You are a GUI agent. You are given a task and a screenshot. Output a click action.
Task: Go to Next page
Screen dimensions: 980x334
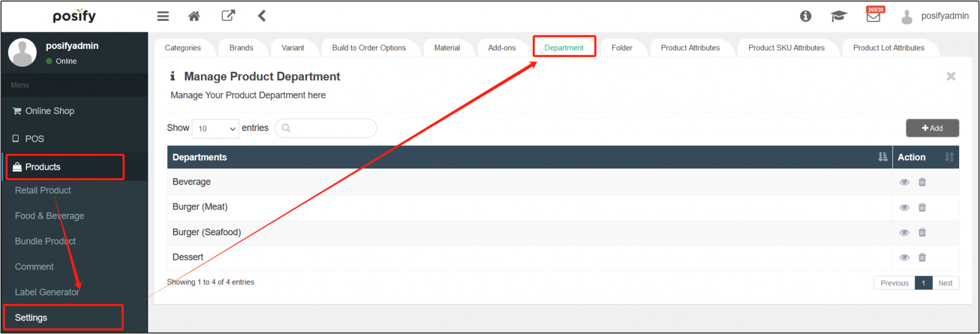(x=945, y=283)
